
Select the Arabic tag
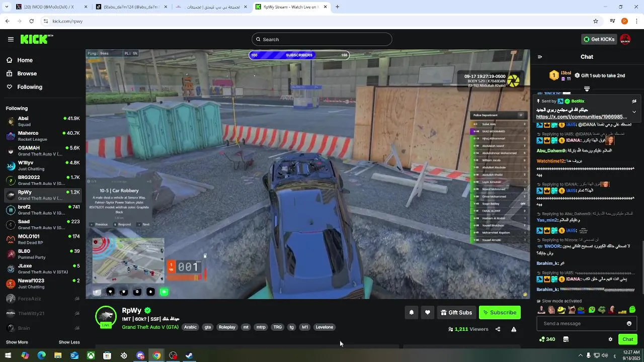(x=190, y=327)
